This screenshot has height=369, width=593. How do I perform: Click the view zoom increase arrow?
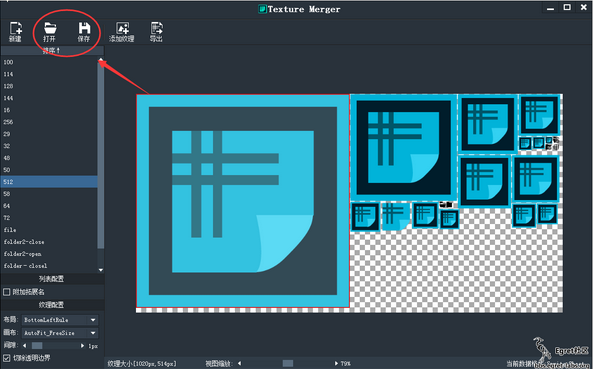336,363
